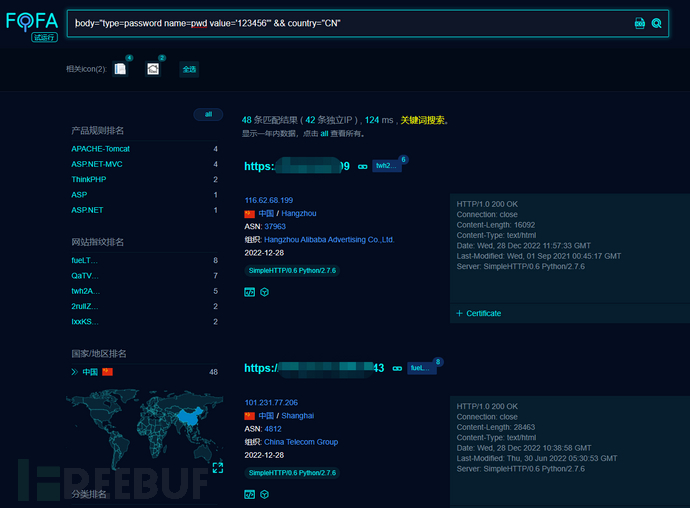Viewport: 690px width, 508px height.
Task: Filter by APACHE-Tomcat product
Action: [100, 149]
